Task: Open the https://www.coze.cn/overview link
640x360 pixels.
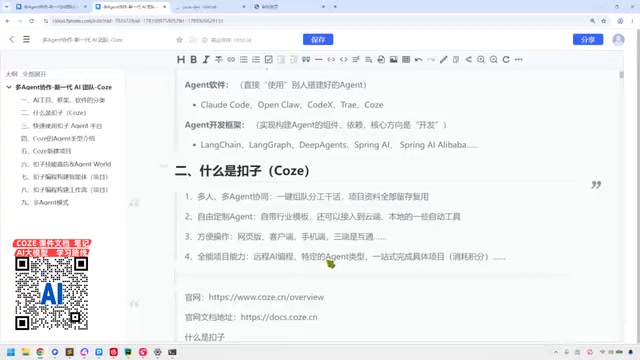Action: pos(266,297)
